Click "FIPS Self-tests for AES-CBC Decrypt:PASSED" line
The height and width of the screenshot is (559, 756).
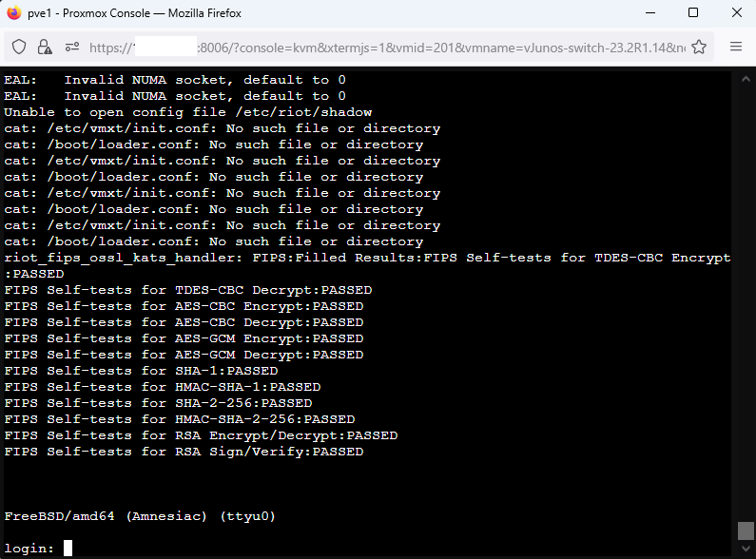184,322
